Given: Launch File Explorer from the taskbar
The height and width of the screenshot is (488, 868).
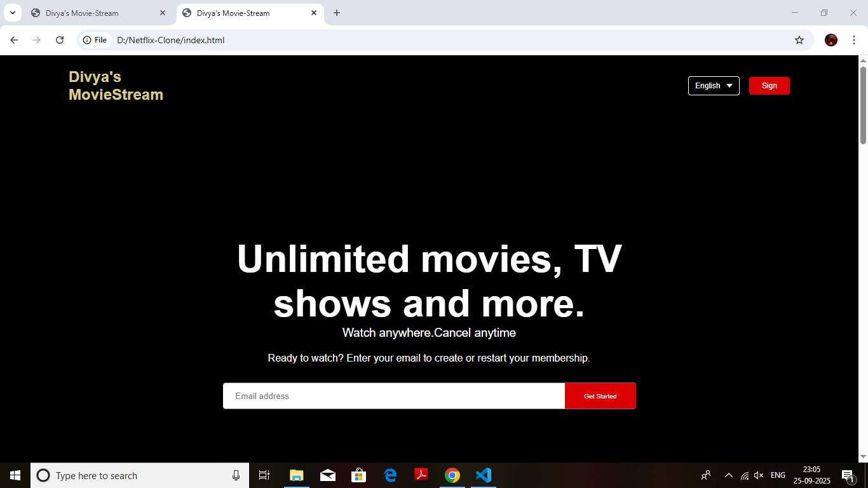Looking at the screenshot, I should pos(297,475).
